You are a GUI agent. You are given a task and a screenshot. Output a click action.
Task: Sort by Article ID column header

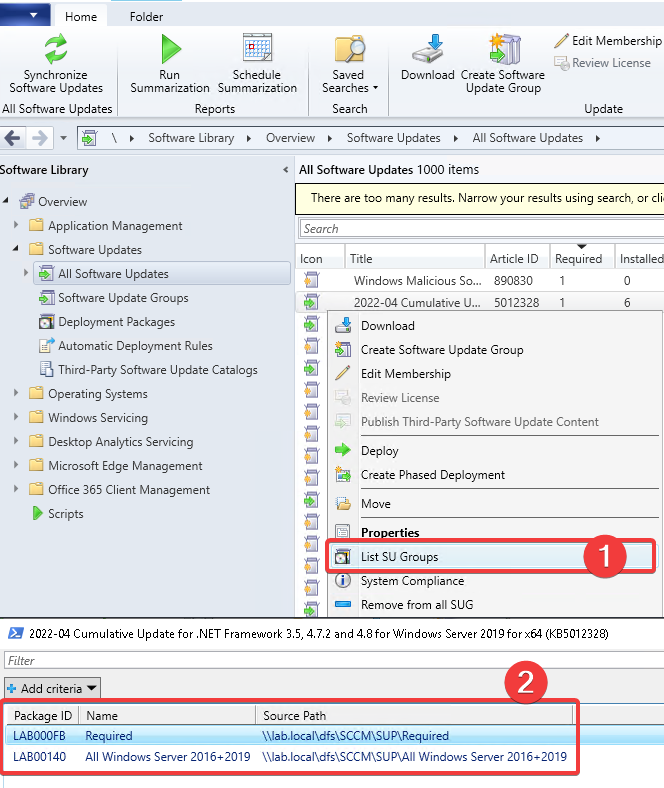point(517,259)
